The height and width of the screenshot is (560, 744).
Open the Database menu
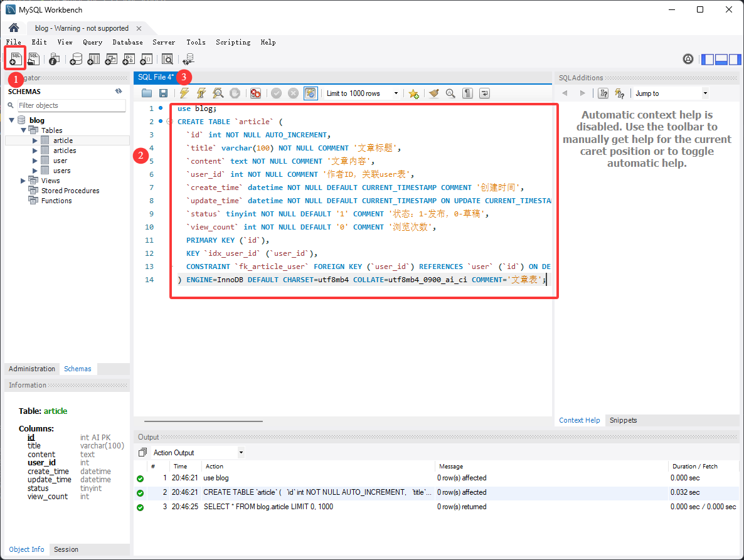pyautogui.click(x=127, y=42)
